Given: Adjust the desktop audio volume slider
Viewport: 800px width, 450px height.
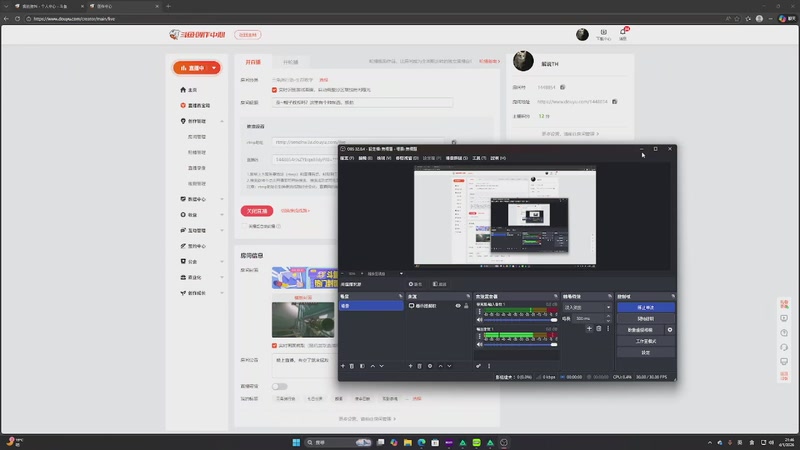Looking at the screenshot, I should [x=520, y=344].
